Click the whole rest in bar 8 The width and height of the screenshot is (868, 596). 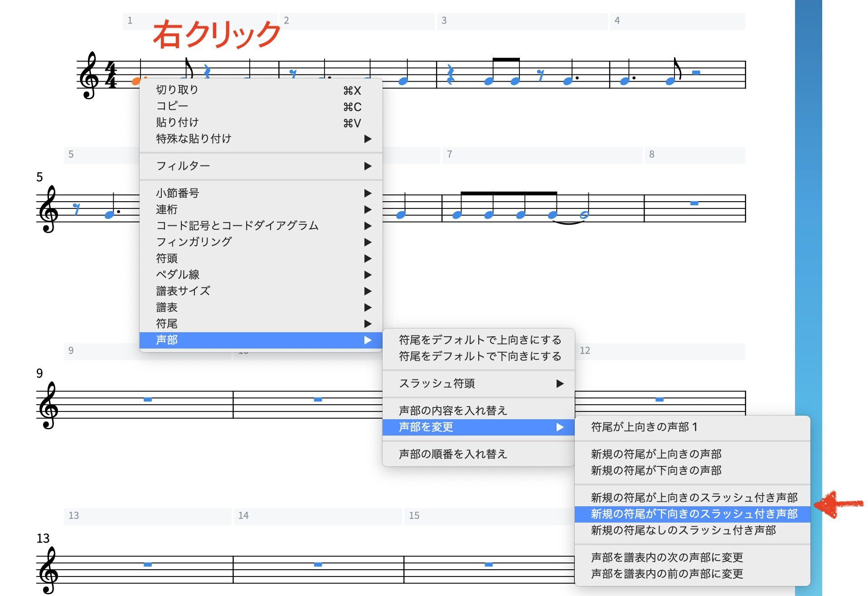(x=694, y=203)
